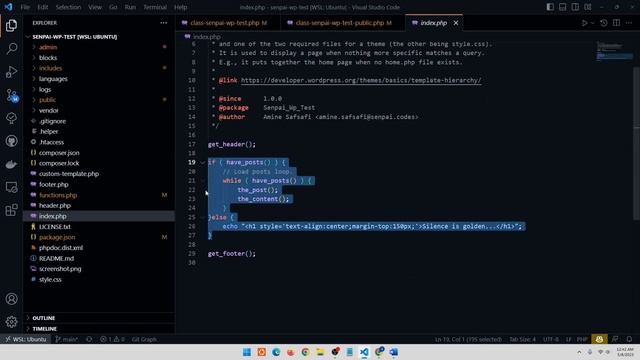Screen dimensions: 640x360
Task: Switch to class-senpai-wp-test.php tab
Action: tap(228, 23)
